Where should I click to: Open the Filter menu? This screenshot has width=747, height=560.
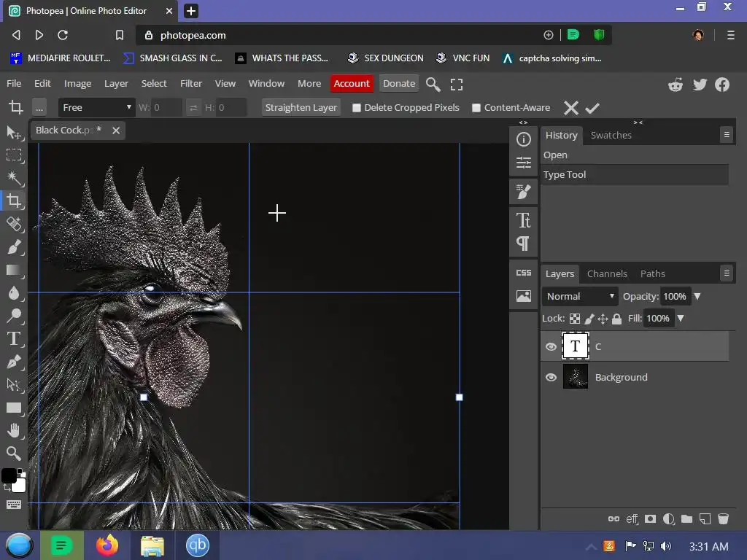point(190,83)
